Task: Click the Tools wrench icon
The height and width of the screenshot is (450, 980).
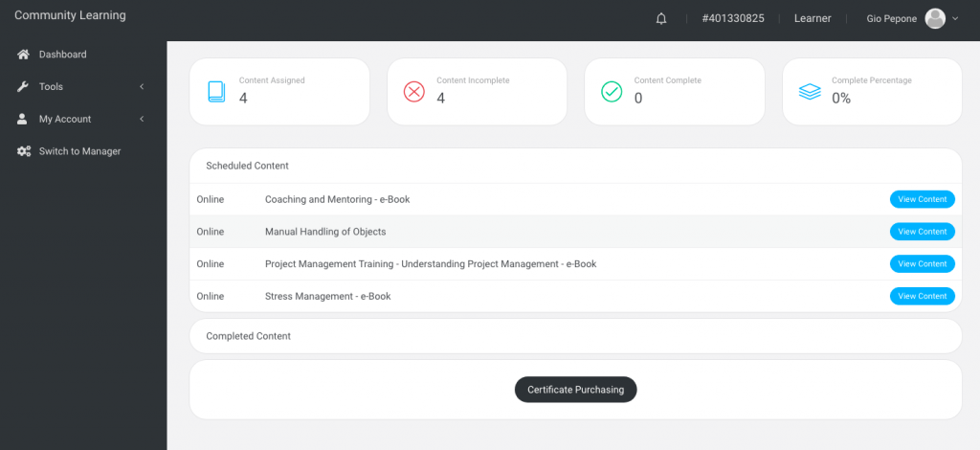Action: coord(24,87)
